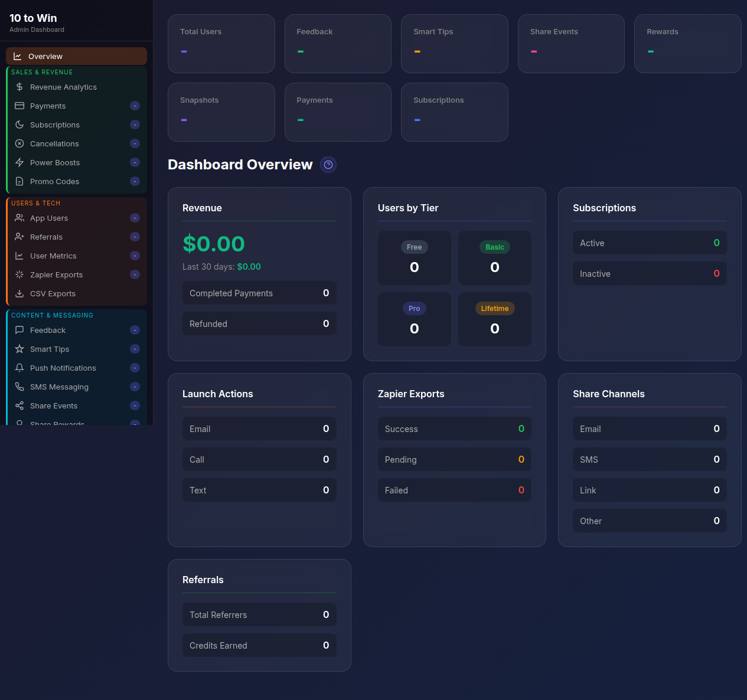Click the SMS Messaging phone icon

pyautogui.click(x=19, y=387)
